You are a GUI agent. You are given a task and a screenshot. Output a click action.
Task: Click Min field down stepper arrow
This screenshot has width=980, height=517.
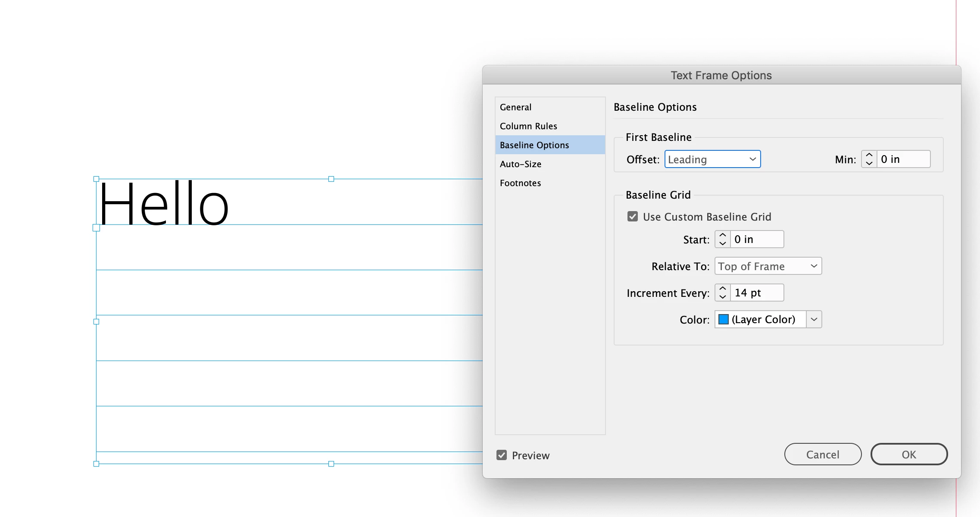click(x=869, y=163)
